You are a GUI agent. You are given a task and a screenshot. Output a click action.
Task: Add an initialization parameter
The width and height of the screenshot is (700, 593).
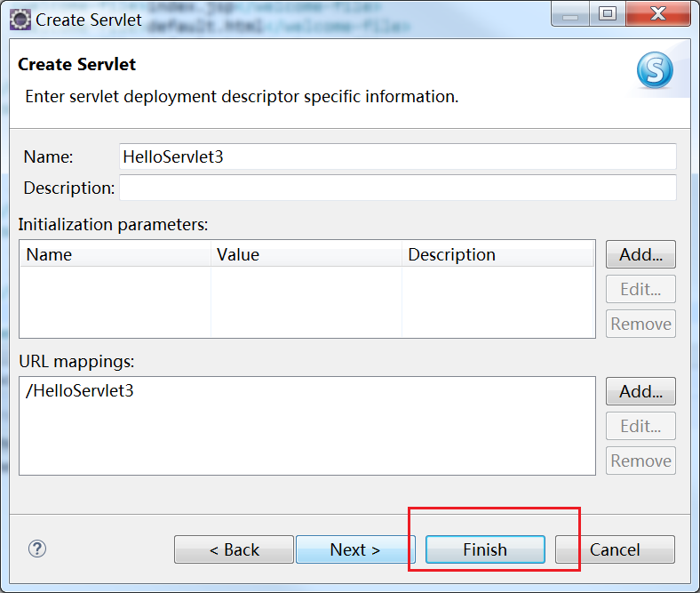640,254
